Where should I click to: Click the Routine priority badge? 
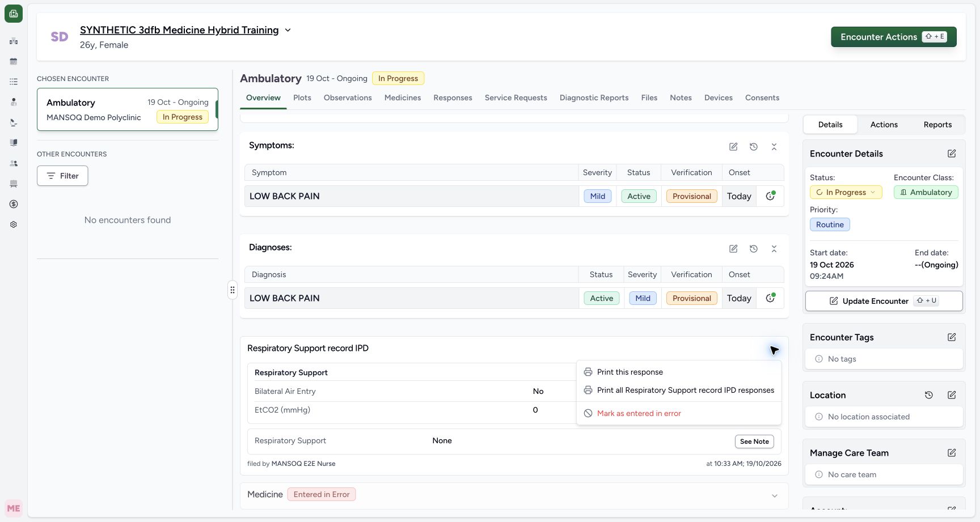click(x=830, y=225)
